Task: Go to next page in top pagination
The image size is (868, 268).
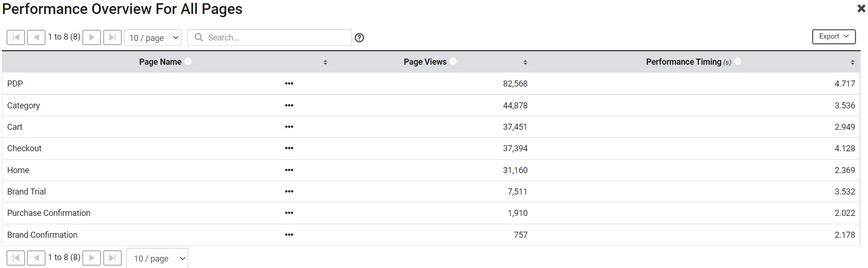Action: [92, 37]
